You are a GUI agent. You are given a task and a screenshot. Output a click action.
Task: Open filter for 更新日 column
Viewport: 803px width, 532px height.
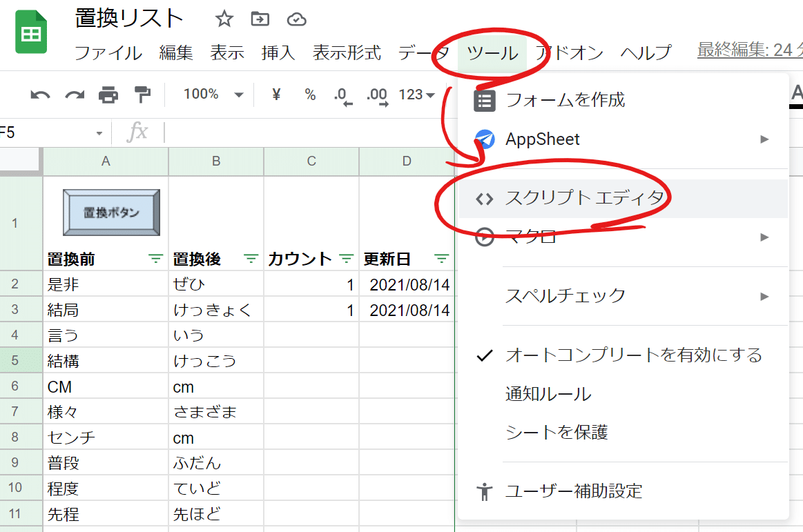441,259
